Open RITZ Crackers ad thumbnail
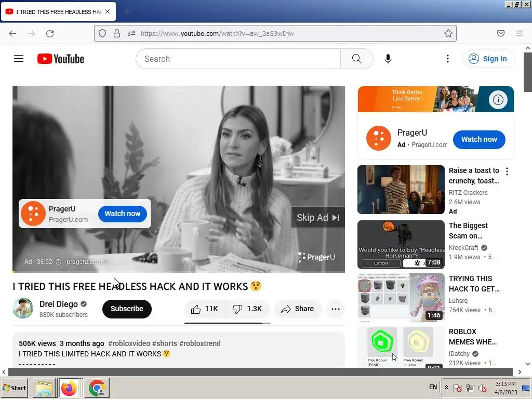532x399 pixels. pos(401,189)
